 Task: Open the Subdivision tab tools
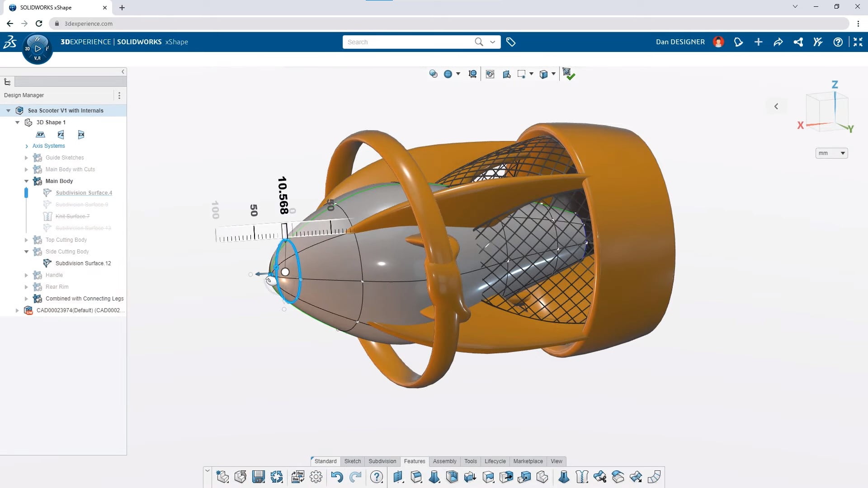click(382, 460)
